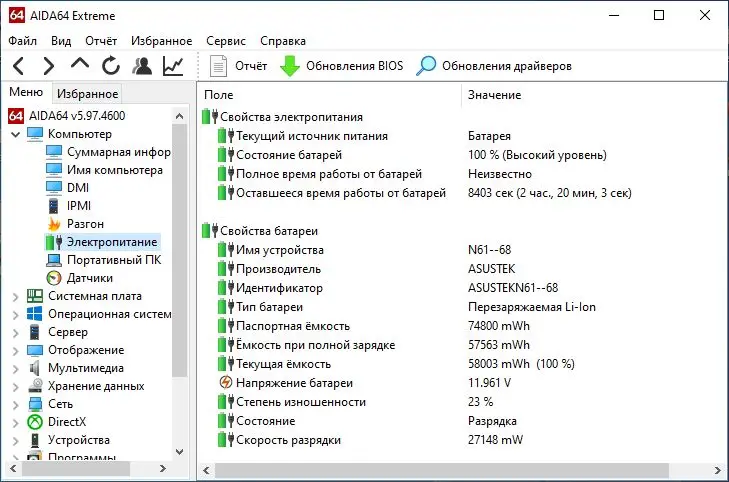Viewport: 729px width, 482px height.
Task: Click the IPMI server icon
Action: coord(53,206)
